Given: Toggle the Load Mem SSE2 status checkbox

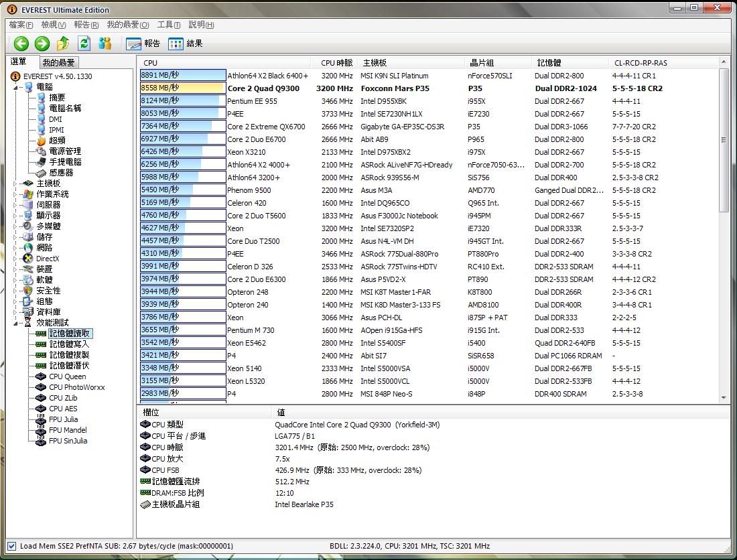Looking at the screenshot, I should click(11, 547).
